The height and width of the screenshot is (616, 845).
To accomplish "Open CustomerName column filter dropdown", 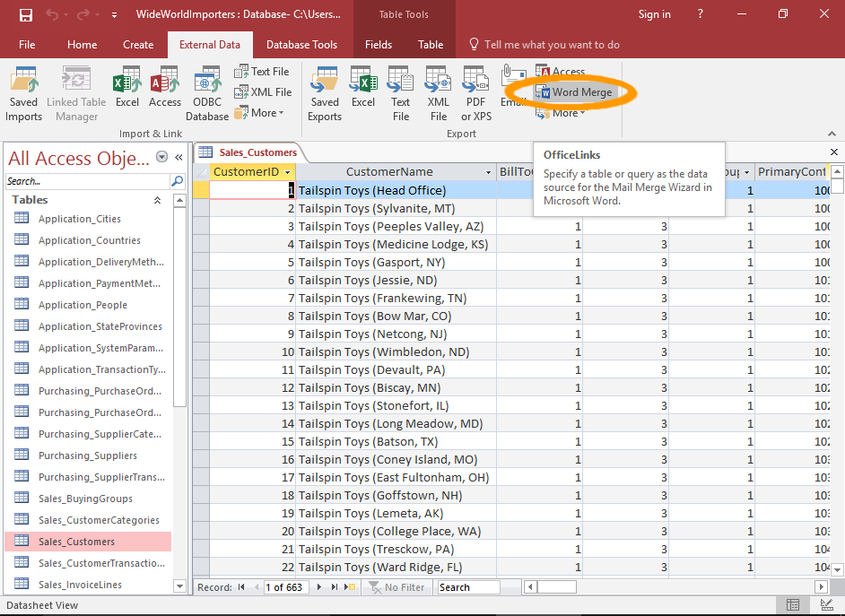I will point(488,172).
